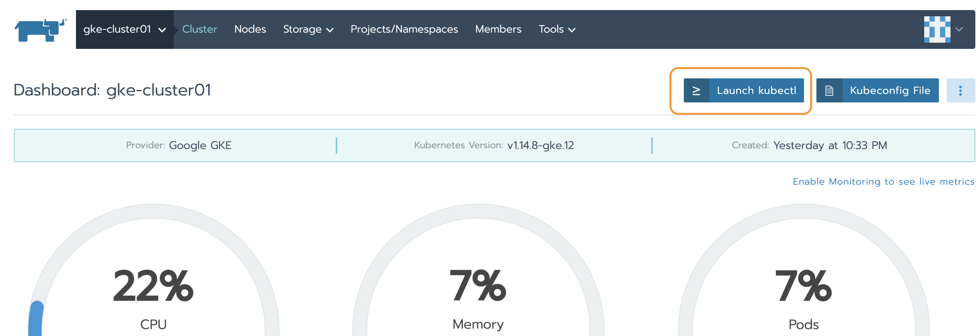This screenshot has width=980, height=336.
Task: Go to the Nodes menu item
Action: pyautogui.click(x=250, y=29)
